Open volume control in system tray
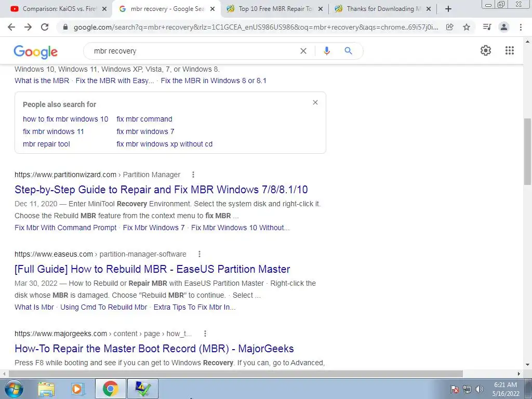Image resolution: width=532 pixels, height=399 pixels. click(479, 389)
